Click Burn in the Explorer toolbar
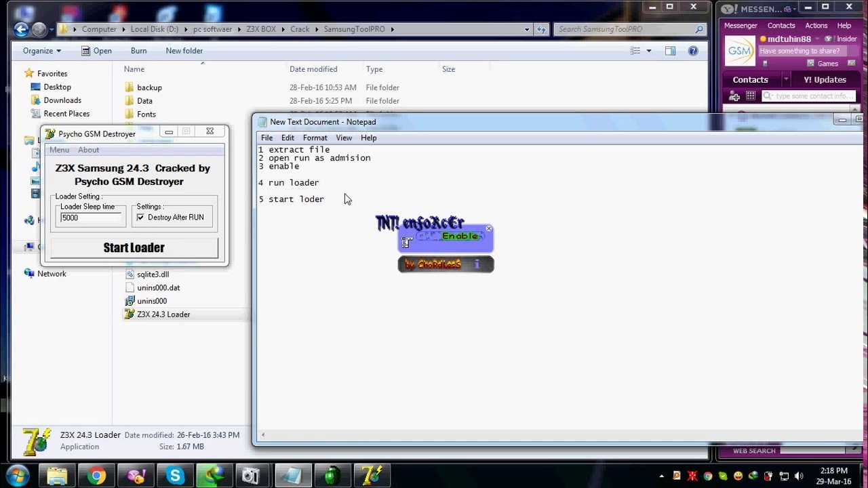Viewport: 868px width, 488px height. (138, 51)
